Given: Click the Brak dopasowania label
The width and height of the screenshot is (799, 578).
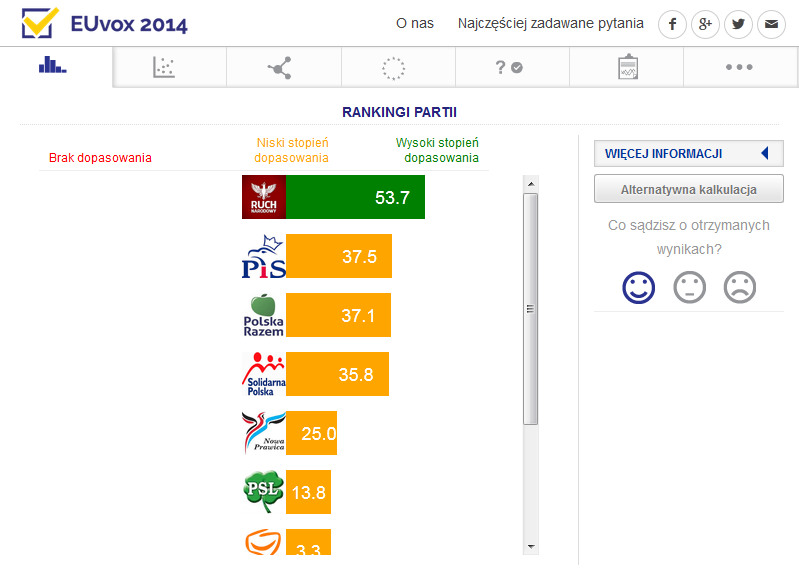Looking at the screenshot, I should (100, 158).
